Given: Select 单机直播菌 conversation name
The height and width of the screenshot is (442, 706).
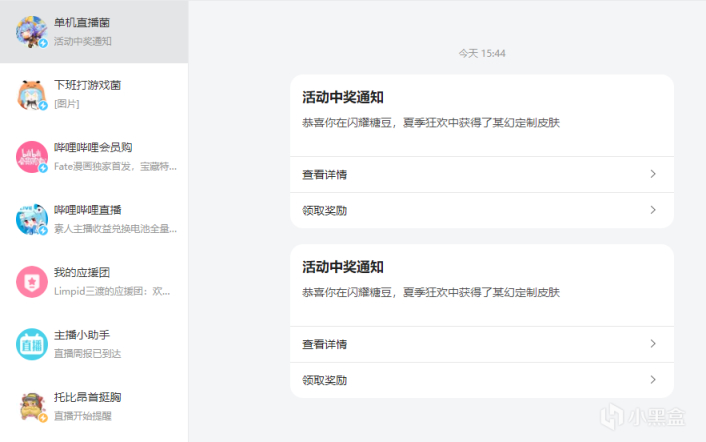Looking at the screenshot, I should (82, 23).
